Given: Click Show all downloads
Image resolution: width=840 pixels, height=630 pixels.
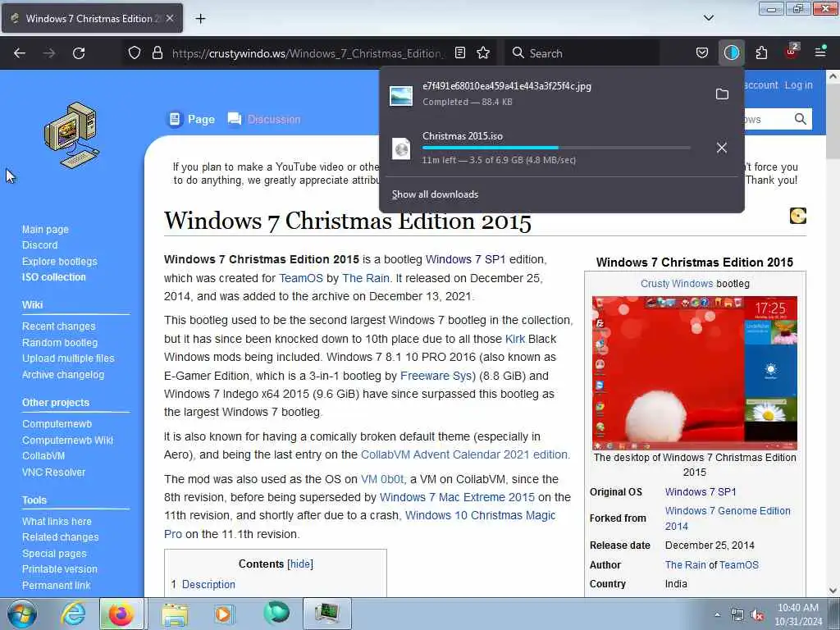Looking at the screenshot, I should (435, 194).
